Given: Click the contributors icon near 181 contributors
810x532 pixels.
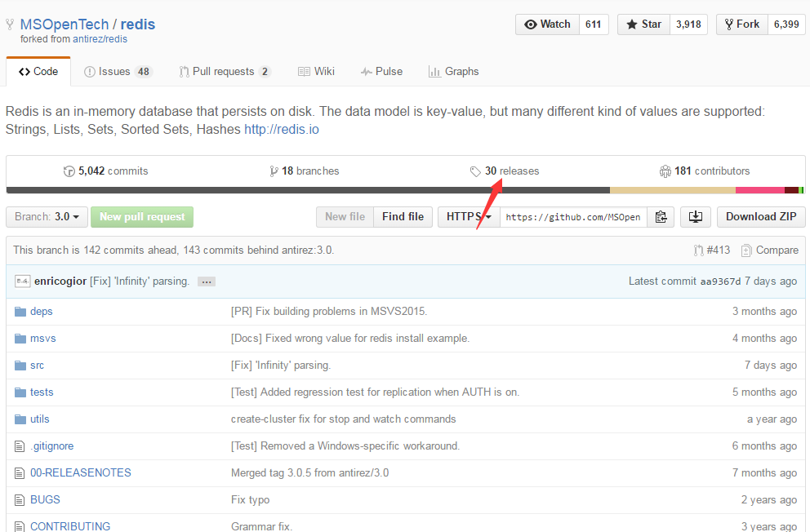Looking at the screenshot, I should (x=665, y=171).
